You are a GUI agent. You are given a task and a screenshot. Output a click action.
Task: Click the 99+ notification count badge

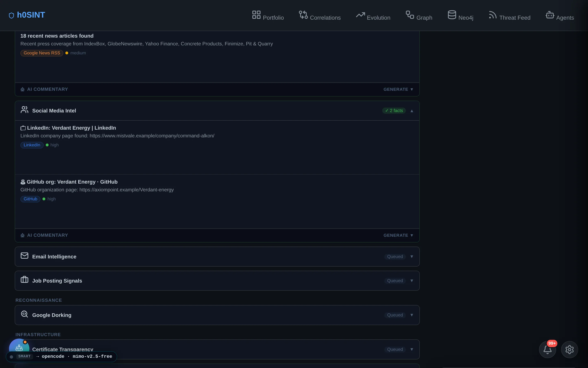tap(552, 343)
